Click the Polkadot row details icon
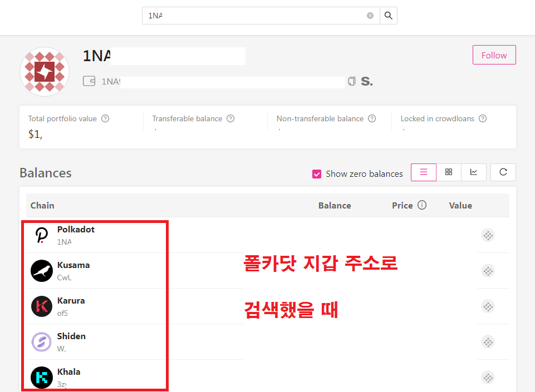The height and width of the screenshot is (392, 535). (x=488, y=235)
